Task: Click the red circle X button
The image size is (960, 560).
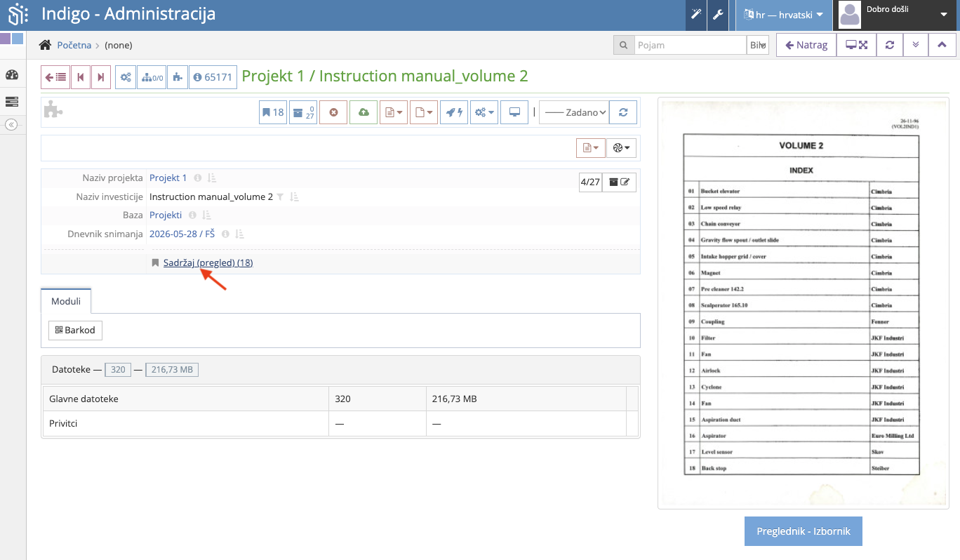Action: (x=333, y=112)
